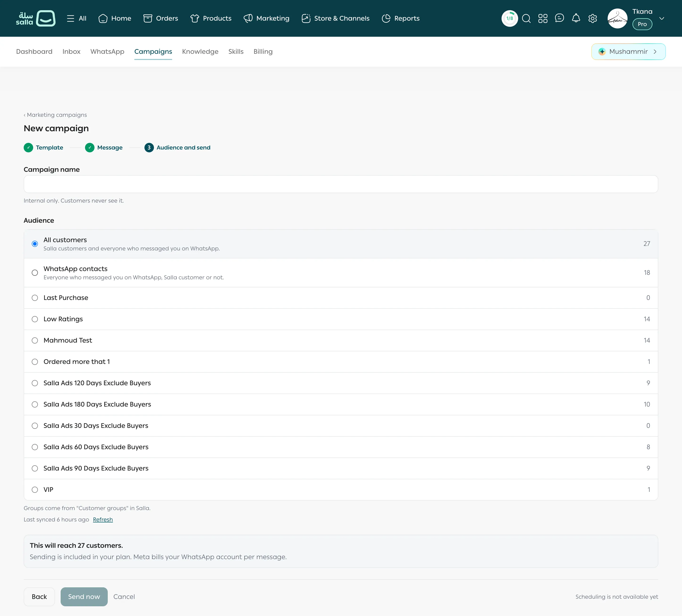Expand the Mushammir panel chevron

click(655, 51)
